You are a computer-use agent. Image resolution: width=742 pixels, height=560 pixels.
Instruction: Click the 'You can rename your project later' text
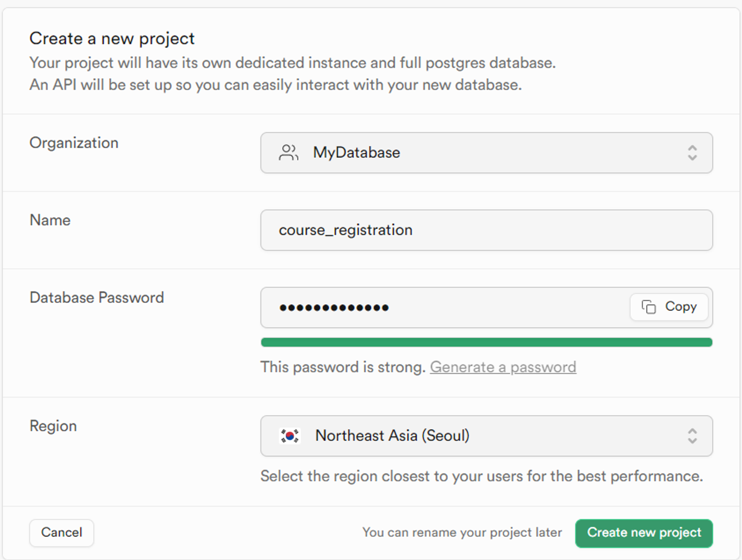462,533
